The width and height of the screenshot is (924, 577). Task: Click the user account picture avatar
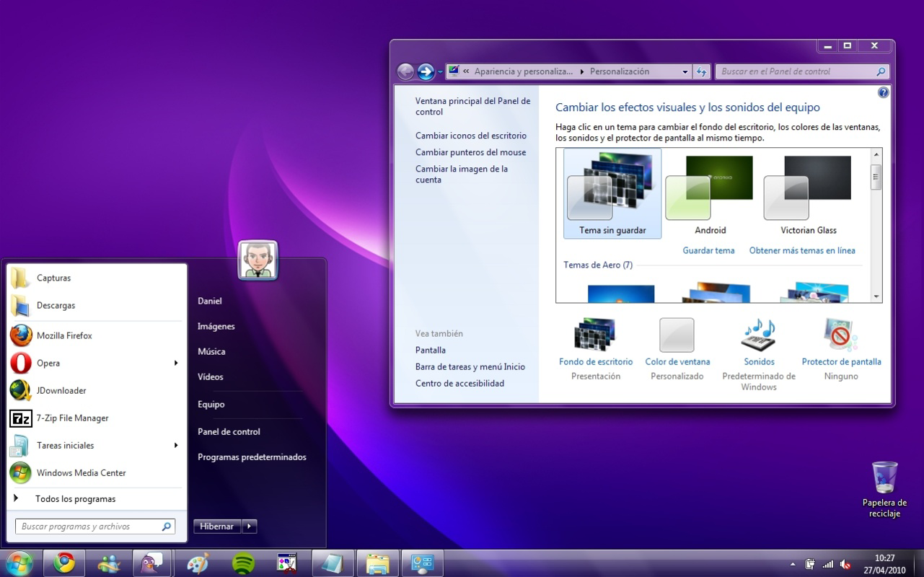pyautogui.click(x=258, y=260)
